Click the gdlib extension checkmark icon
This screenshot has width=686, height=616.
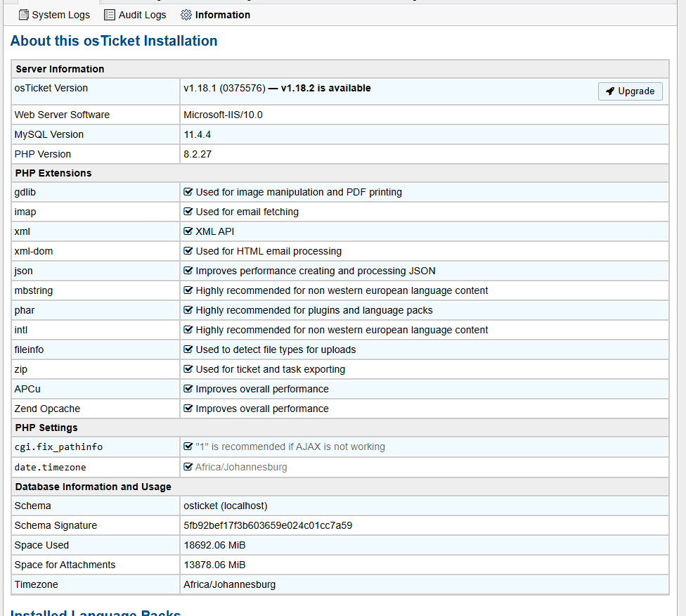188,192
